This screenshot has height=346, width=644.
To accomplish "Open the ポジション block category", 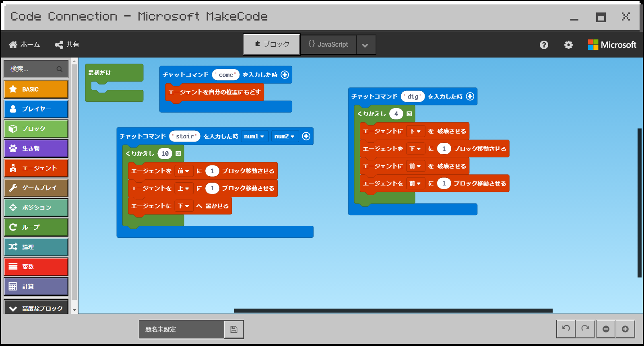I will 36,208.
